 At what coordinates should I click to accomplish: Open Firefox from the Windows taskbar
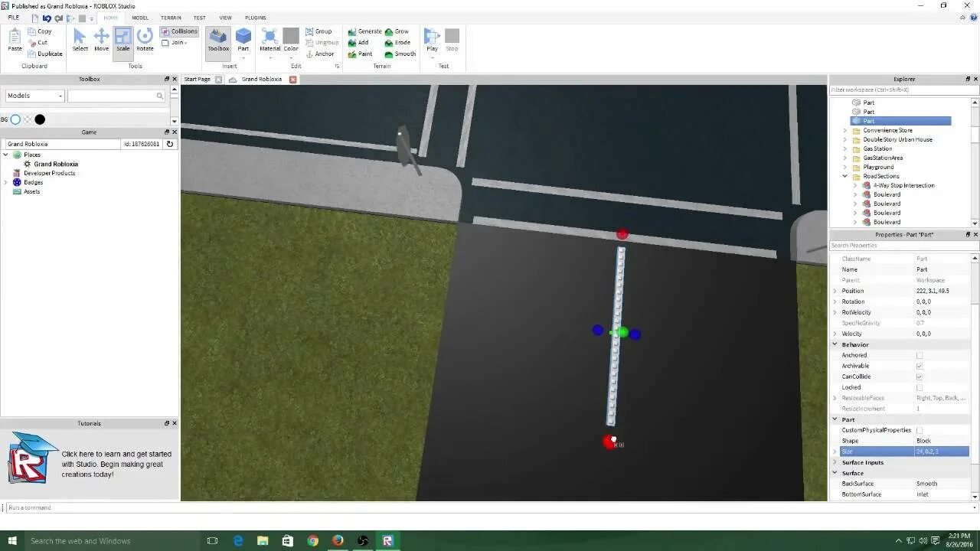pos(338,541)
